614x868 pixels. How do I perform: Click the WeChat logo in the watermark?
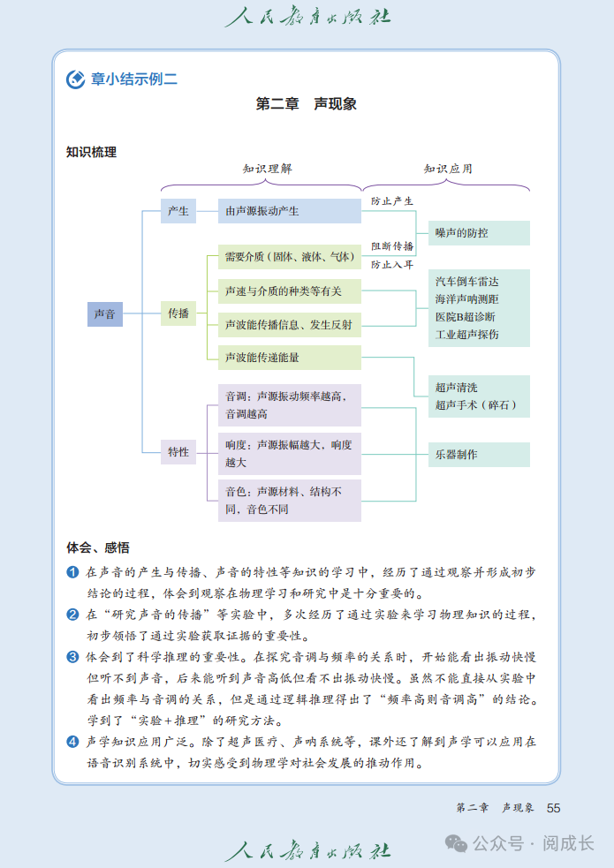point(456,843)
